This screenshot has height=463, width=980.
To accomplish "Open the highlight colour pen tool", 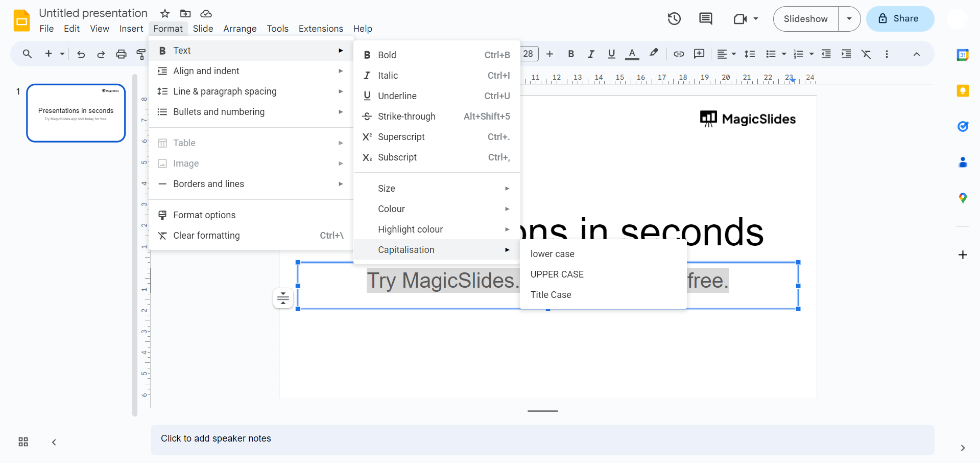I will pos(654,53).
